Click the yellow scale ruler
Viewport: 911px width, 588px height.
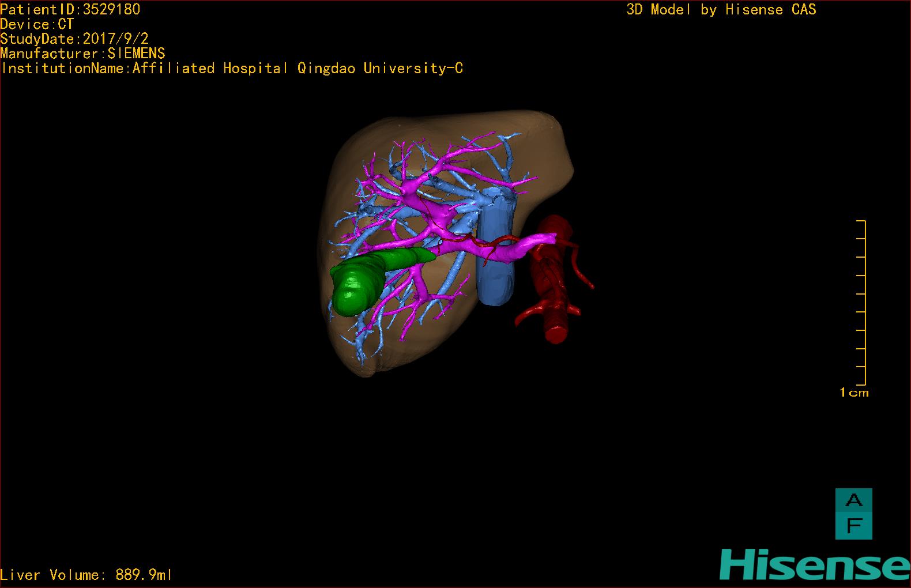point(861,303)
